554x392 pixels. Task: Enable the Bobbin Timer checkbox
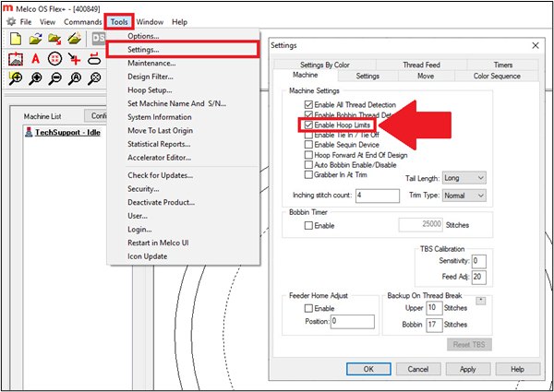(x=308, y=224)
